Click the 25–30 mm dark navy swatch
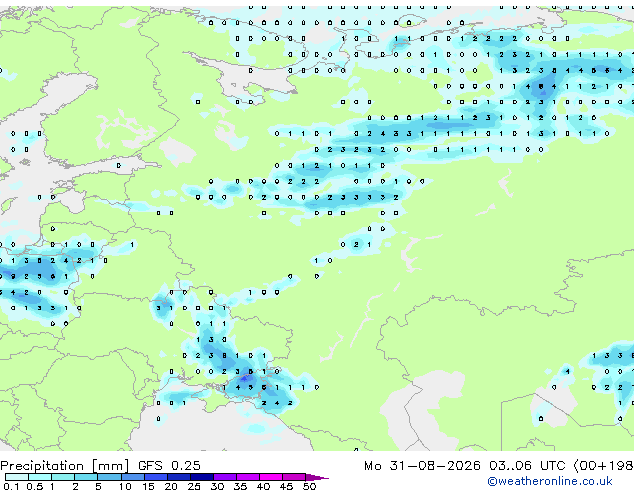The width and height of the screenshot is (634, 490). [202, 477]
